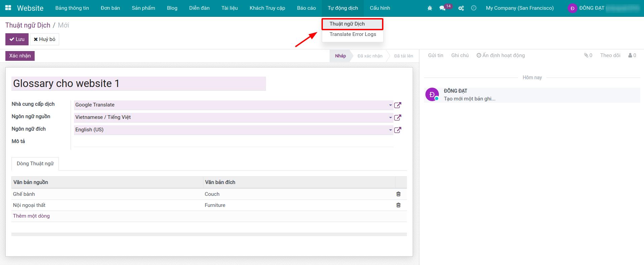Click Thêm một dòng link
The image size is (644, 265).
[x=31, y=216]
